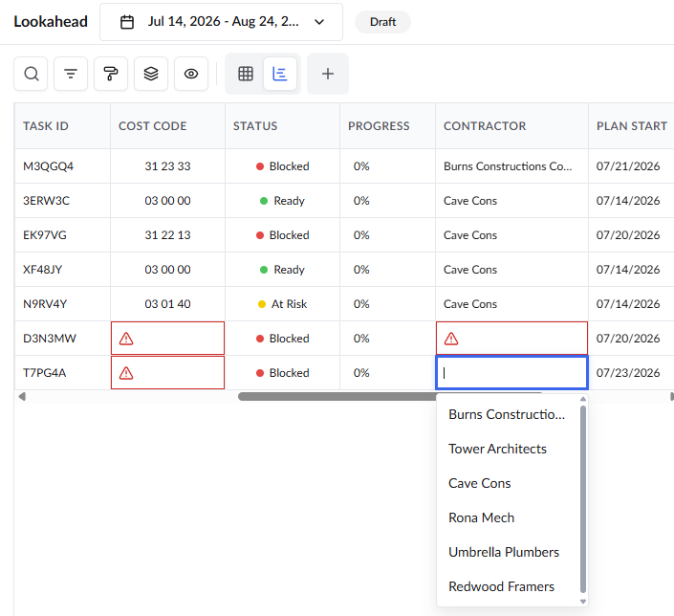Click plan start 07/23/2026
674x616 pixels.
coord(628,373)
